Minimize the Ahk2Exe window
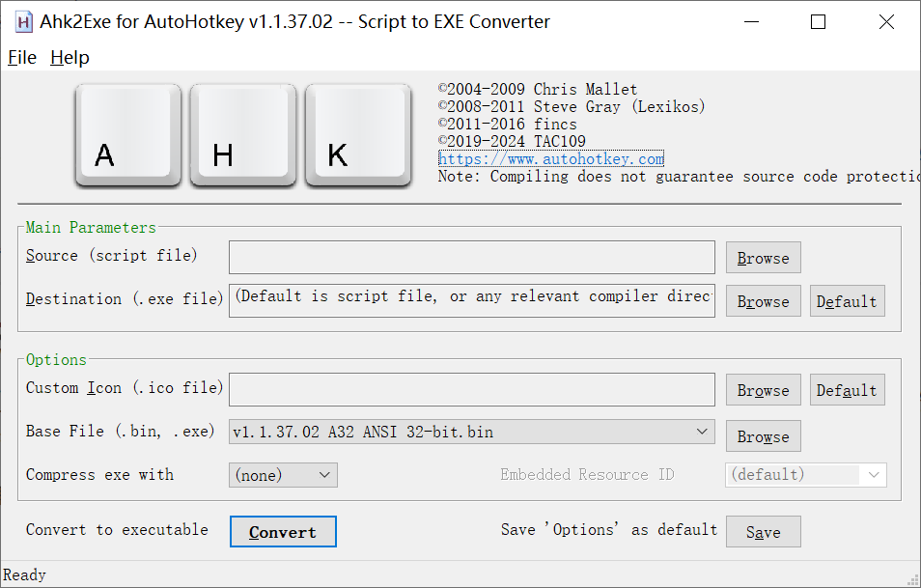The image size is (921, 588). (751, 22)
